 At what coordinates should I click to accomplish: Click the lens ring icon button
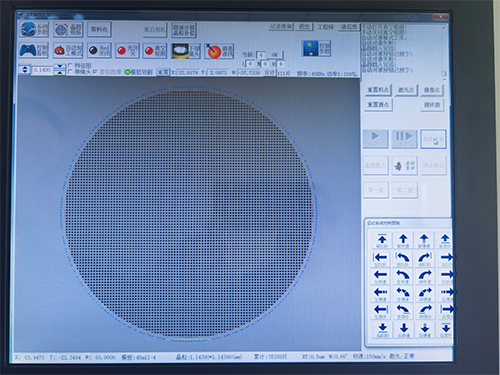[186, 51]
